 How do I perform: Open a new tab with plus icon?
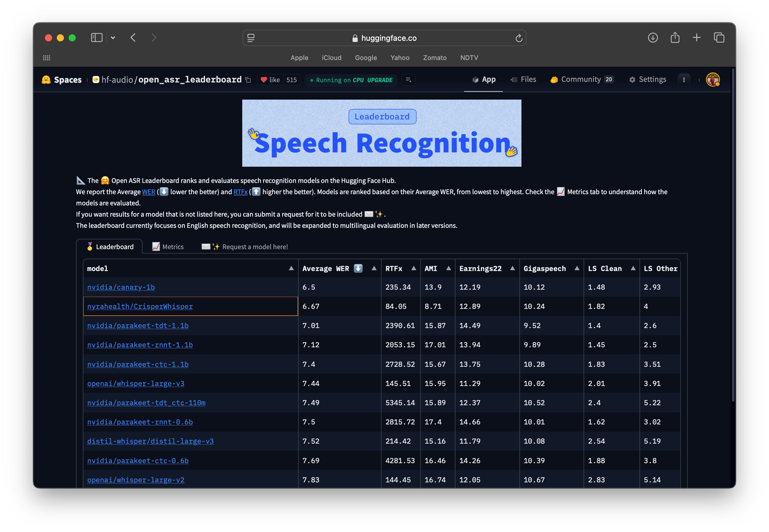(x=696, y=38)
